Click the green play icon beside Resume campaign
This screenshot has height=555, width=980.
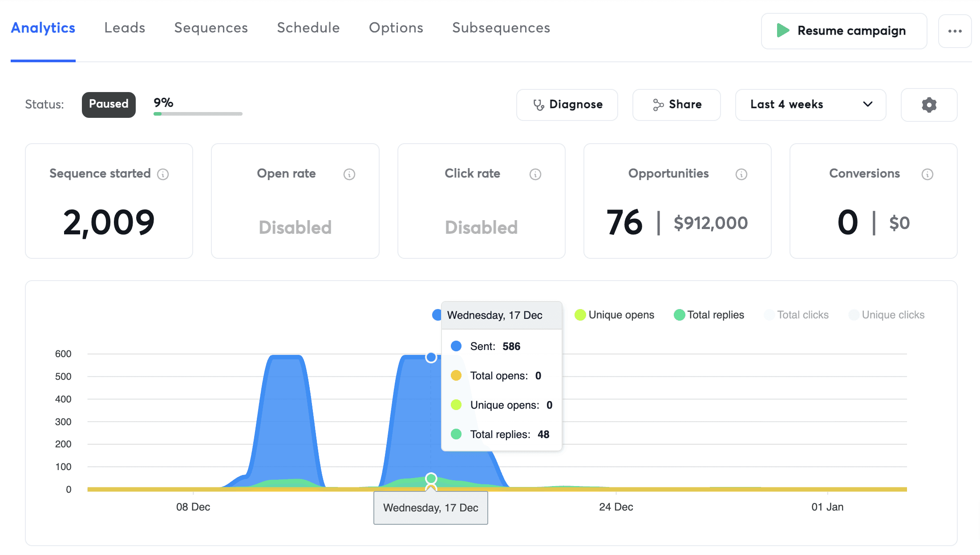[x=782, y=31]
